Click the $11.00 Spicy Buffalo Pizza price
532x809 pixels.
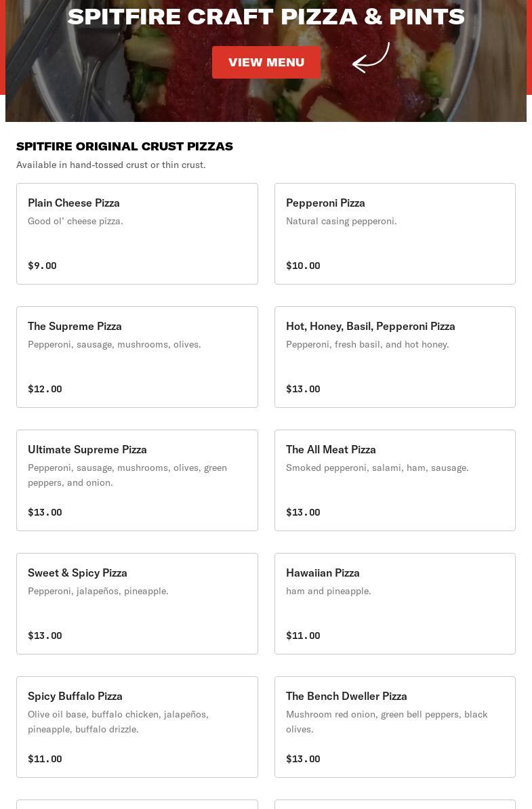point(45,759)
